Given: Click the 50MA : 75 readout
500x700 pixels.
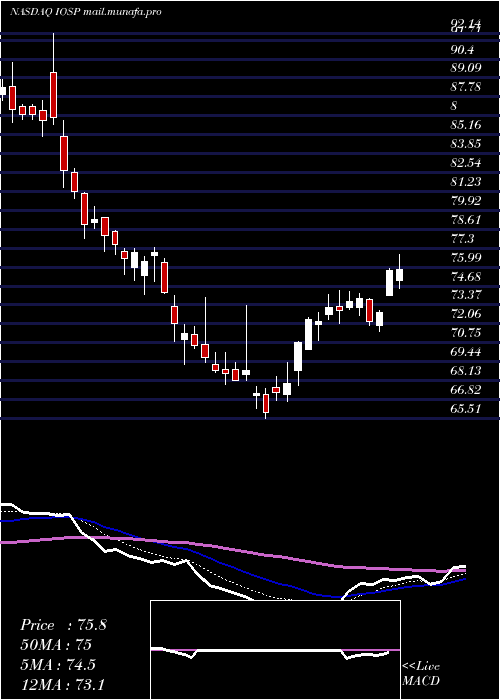Looking at the screenshot, I should pos(56,645).
